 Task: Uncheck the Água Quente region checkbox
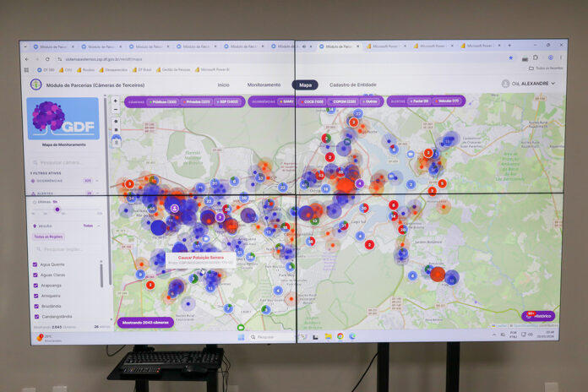[x=35, y=264]
